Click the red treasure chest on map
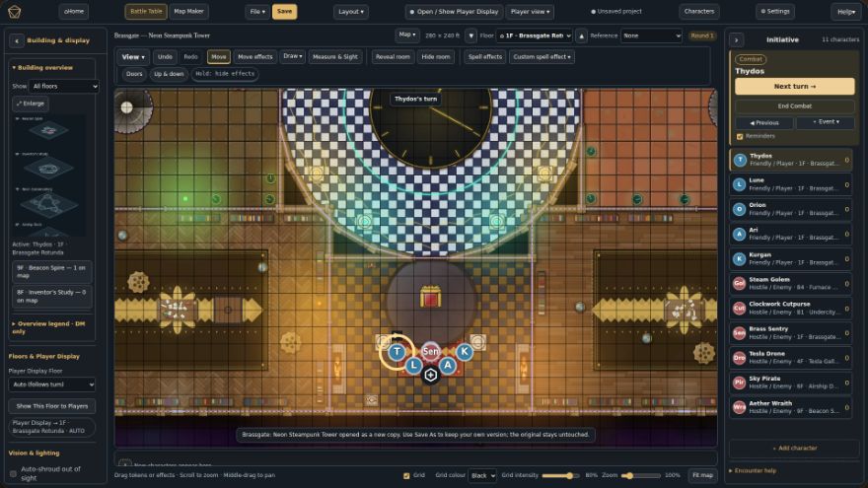The width and height of the screenshot is (868, 488). click(x=430, y=297)
